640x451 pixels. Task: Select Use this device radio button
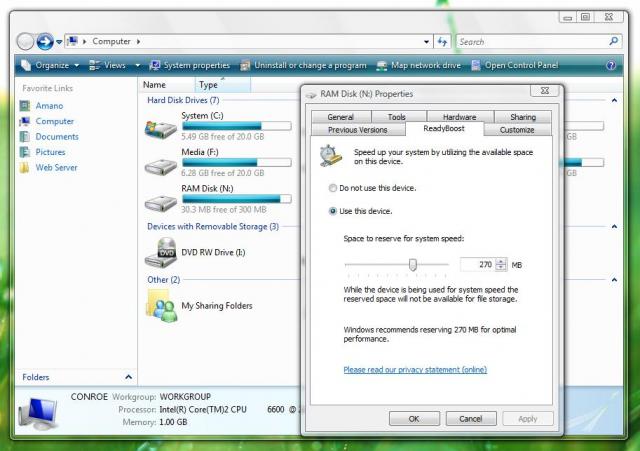coord(333,211)
